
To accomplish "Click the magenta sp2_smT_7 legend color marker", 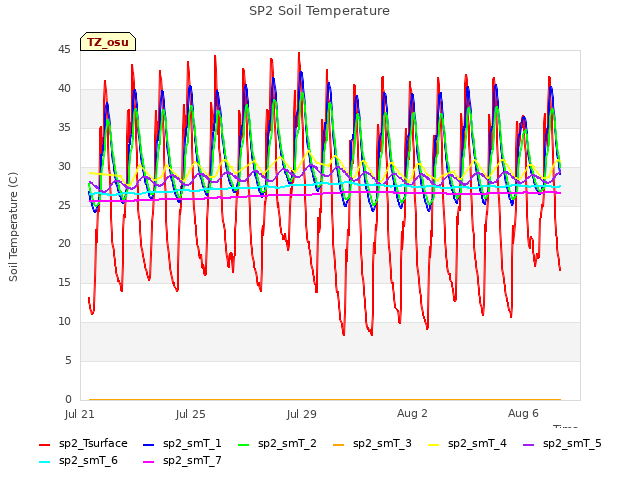I will pyautogui.click(x=149, y=462).
